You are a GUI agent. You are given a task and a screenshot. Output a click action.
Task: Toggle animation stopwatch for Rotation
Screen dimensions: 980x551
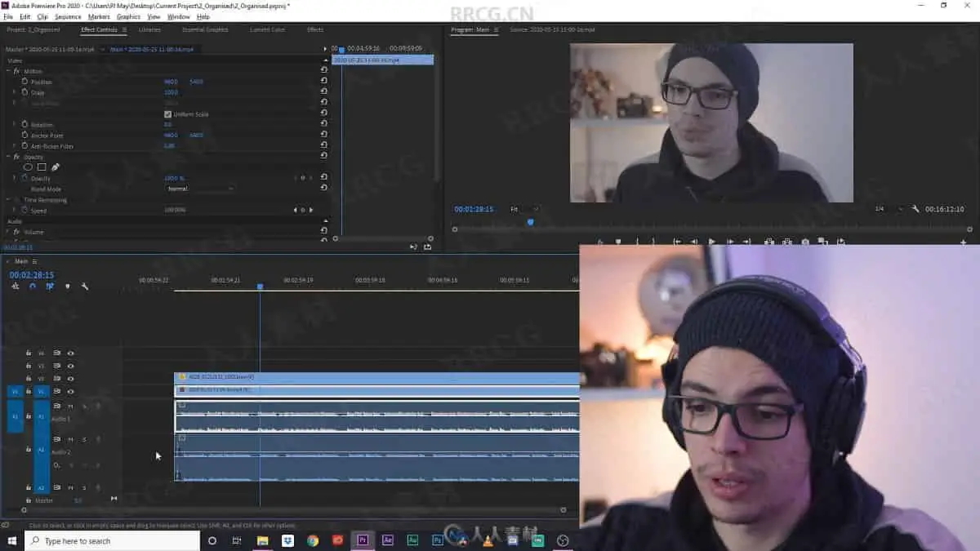tap(24, 124)
